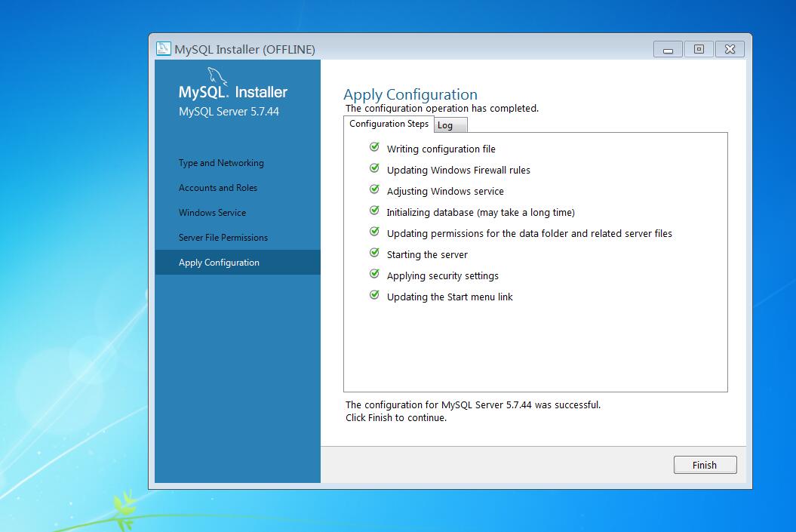Click the checkmark beside Starting the server
This screenshot has height=532, width=796.
374,253
